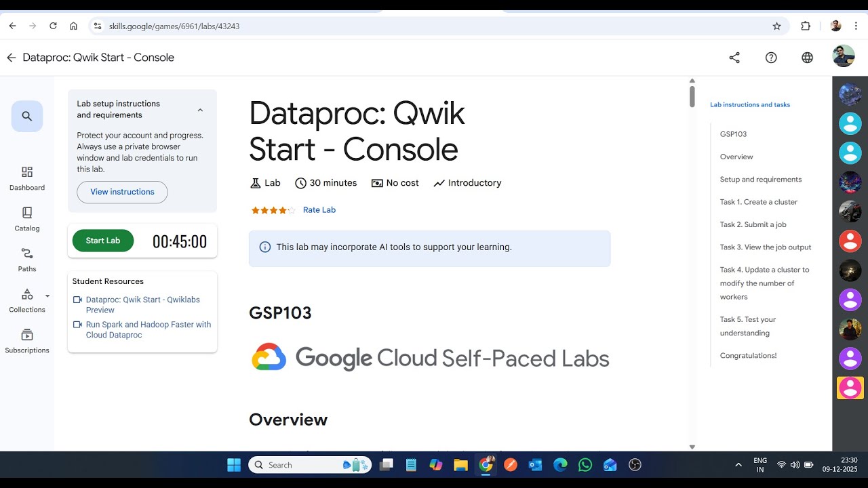Open the Windows Start button
The height and width of the screenshot is (488, 868).
234,465
